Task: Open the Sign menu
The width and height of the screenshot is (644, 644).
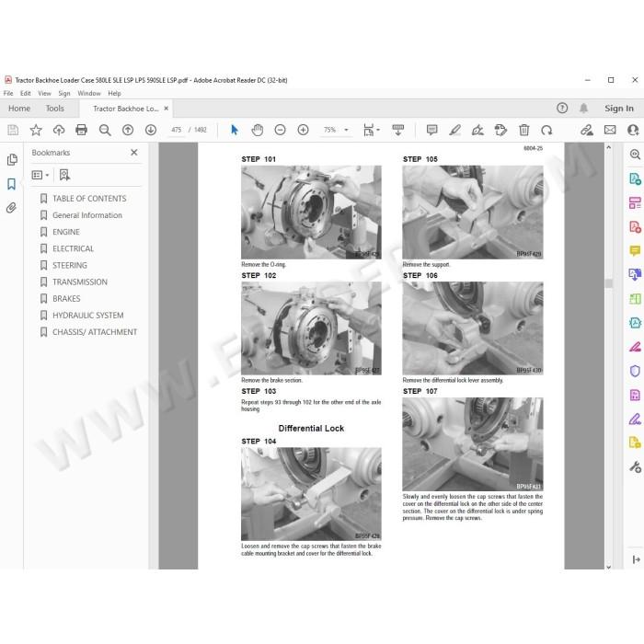Action: coord(64,93)
